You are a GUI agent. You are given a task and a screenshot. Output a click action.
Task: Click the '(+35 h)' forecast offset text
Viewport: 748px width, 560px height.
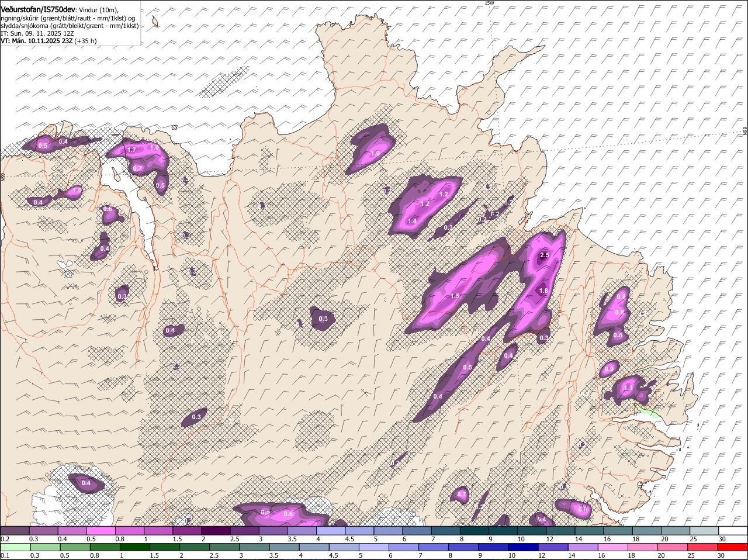click(86, 41)
